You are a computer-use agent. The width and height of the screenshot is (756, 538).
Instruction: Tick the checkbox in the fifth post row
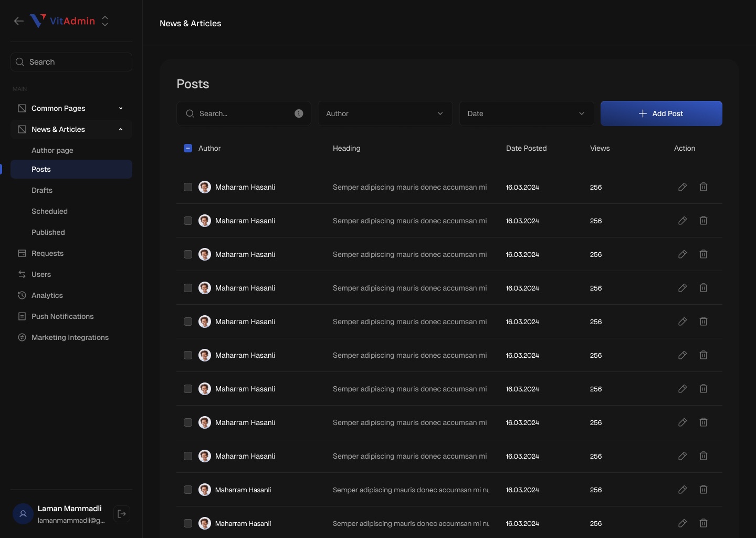click(x=188, y=322)
